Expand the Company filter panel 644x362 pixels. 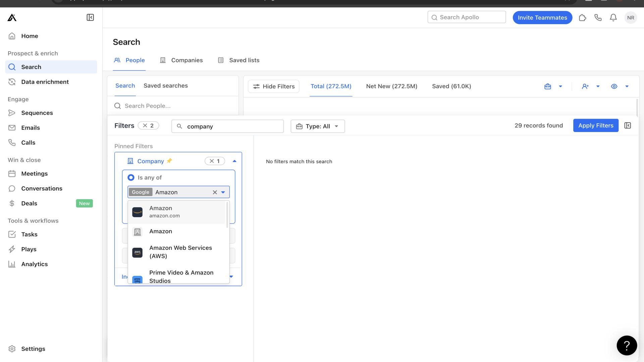(x=234, y=161)
